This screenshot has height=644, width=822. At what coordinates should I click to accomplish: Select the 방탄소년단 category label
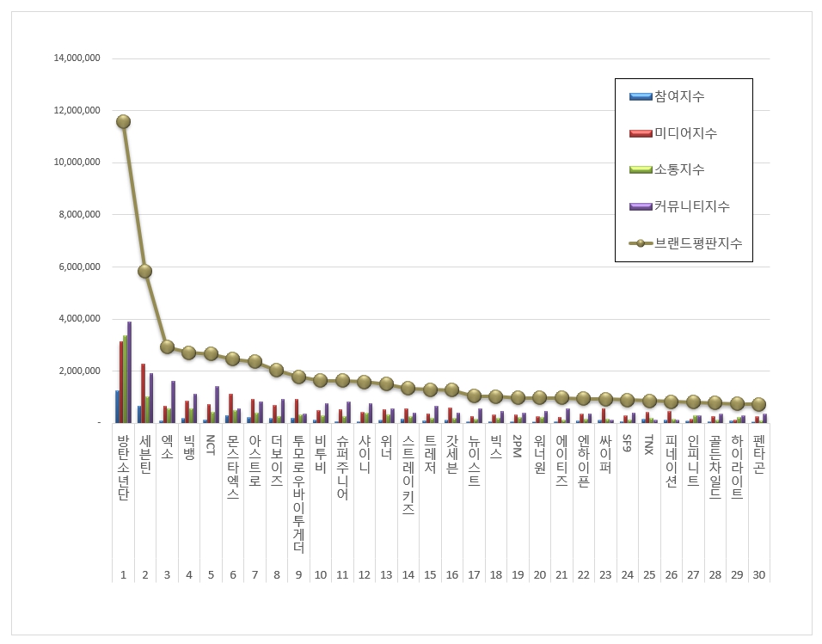pyautogui.click(x=123, y=467)
